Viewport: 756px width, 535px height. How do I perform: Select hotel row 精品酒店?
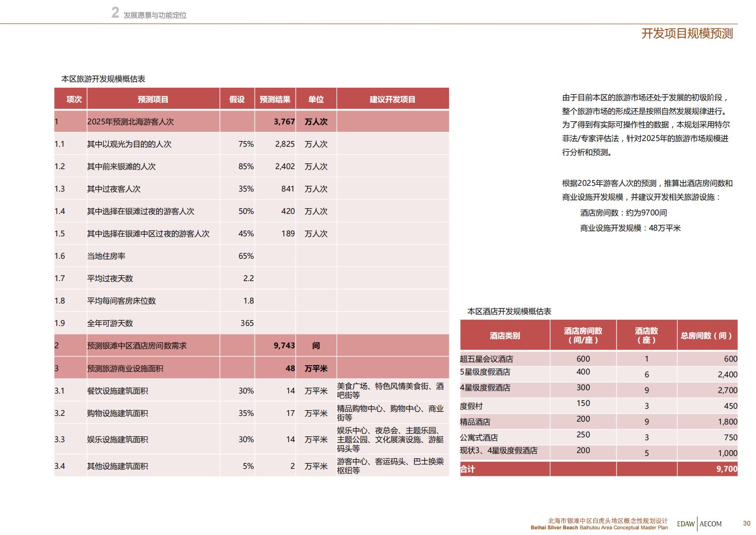click(x=599, y=421)
